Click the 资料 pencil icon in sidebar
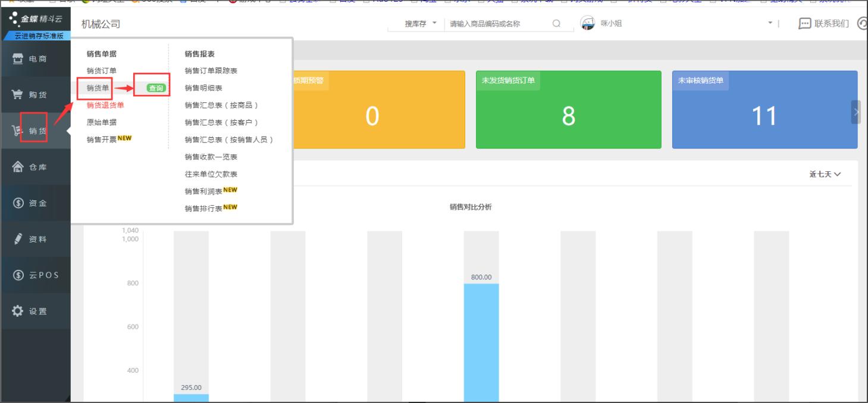Image resolution: width=868 pixels, height=403 pixels. pos(18,239)
